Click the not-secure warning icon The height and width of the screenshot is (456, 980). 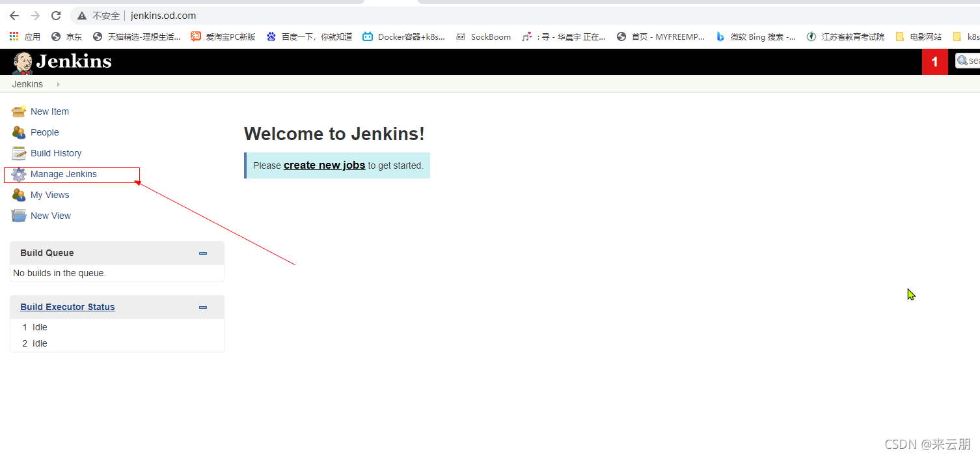82,16
